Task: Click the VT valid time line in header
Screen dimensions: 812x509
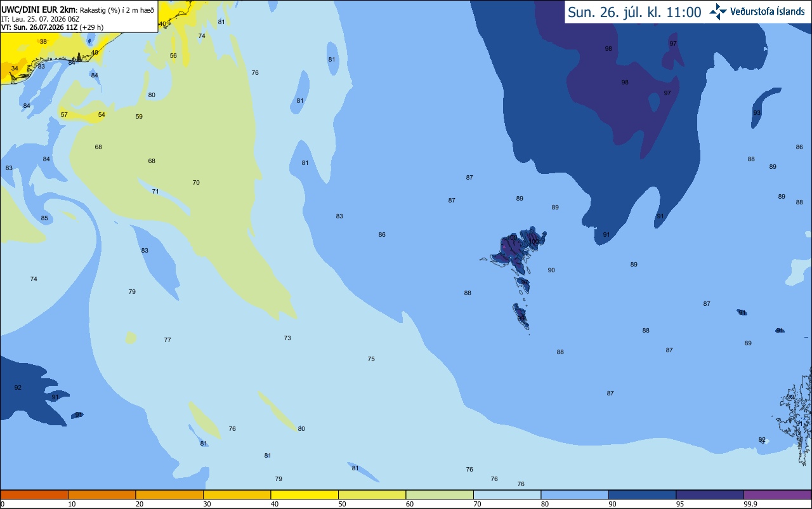Action: 52,27
